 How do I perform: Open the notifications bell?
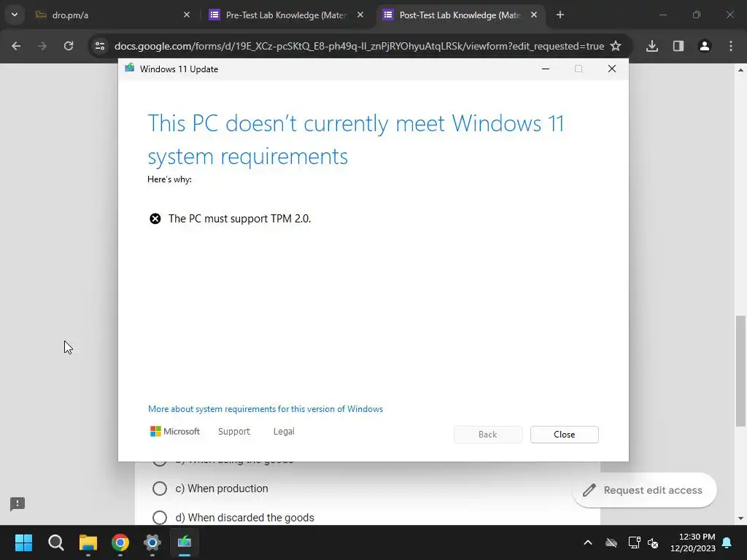click(727, 542)
